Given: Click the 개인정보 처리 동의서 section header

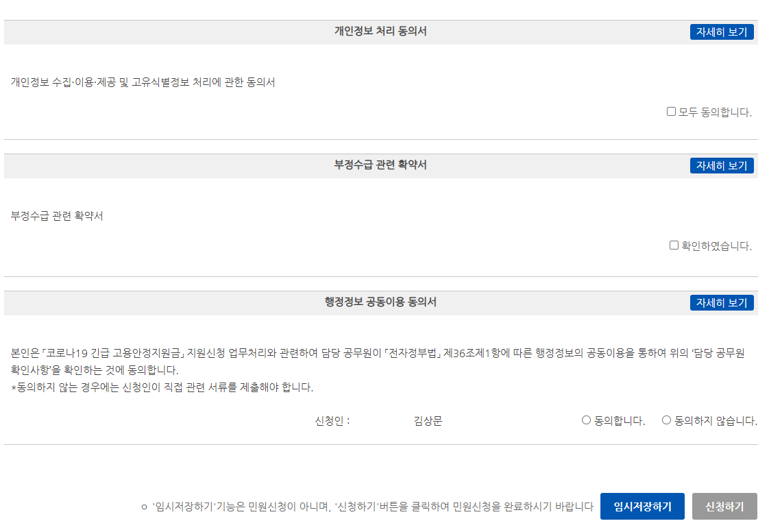Looking at the screenshot, I should tap(380, 32).
